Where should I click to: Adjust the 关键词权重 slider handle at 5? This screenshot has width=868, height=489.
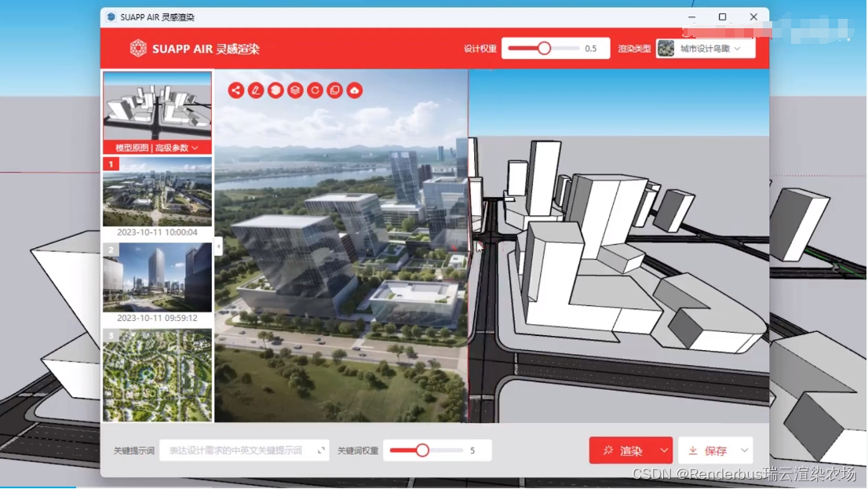422,451
